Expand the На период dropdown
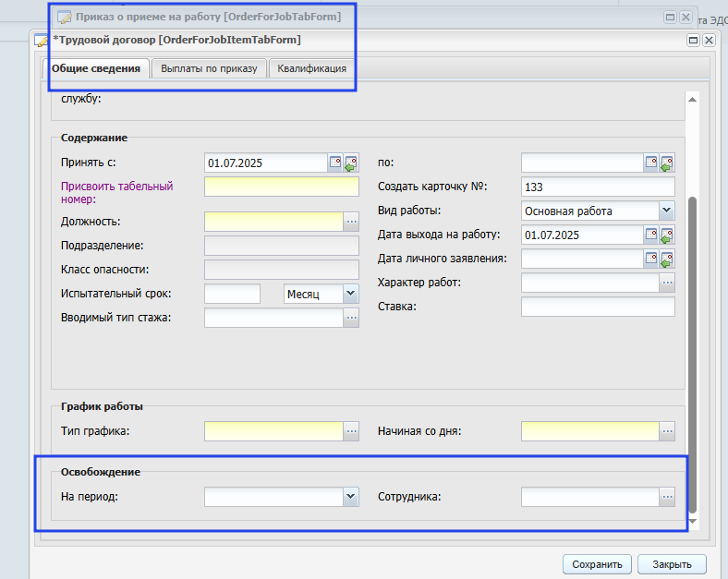728x579 pixels. pyautogui.click(x=351, y=497)
